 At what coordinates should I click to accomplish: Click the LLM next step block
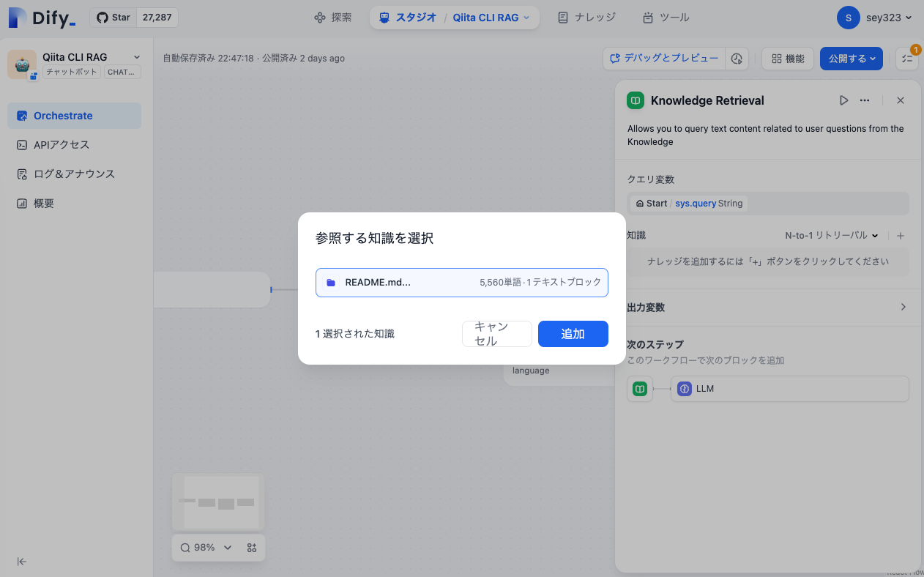tap(790, 389)
